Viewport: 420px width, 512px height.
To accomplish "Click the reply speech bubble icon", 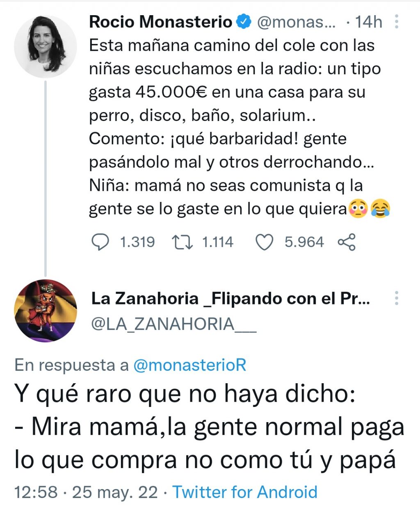I will click(x=100, y=242).
